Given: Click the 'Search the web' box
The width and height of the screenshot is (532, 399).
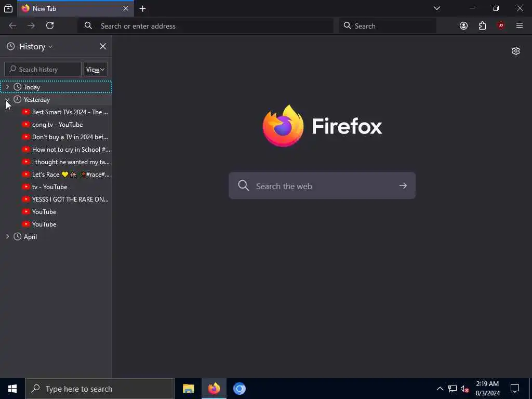Looking at the screenshot, I should point(322,185).
